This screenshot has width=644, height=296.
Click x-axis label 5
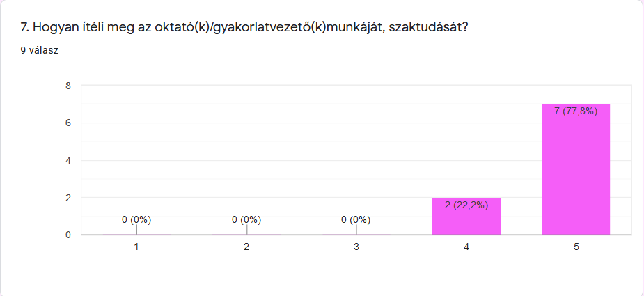(x=576, y=247)
